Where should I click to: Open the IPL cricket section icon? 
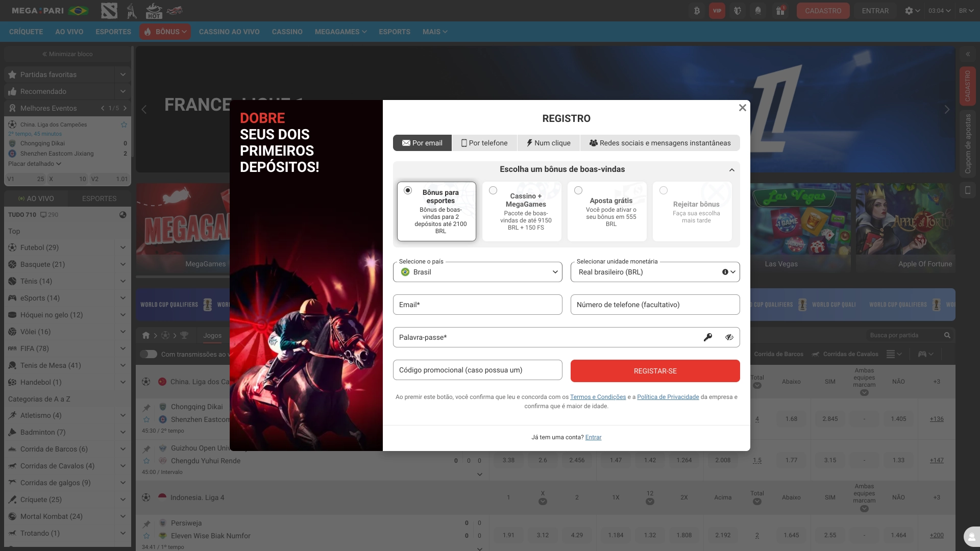(132, 11)
